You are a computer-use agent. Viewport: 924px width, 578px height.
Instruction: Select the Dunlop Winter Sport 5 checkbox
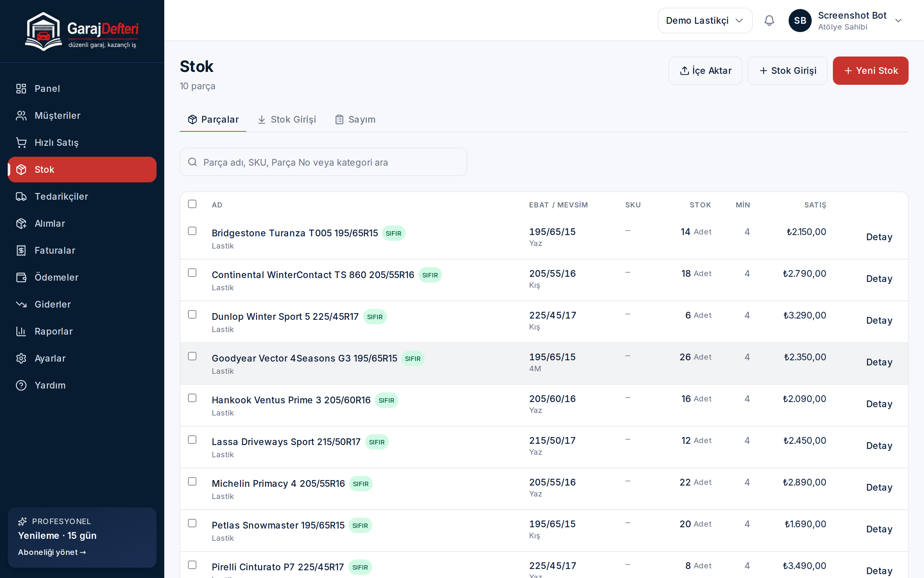[192, 314]
